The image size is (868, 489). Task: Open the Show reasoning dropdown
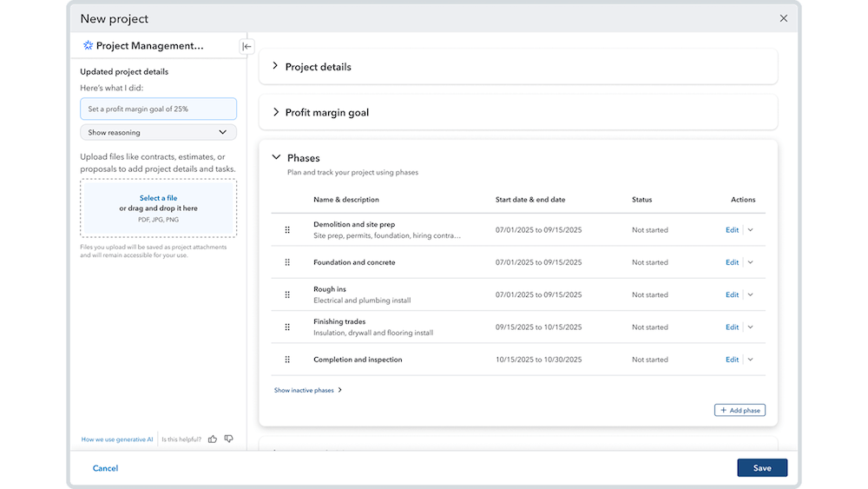pos(158,132)
